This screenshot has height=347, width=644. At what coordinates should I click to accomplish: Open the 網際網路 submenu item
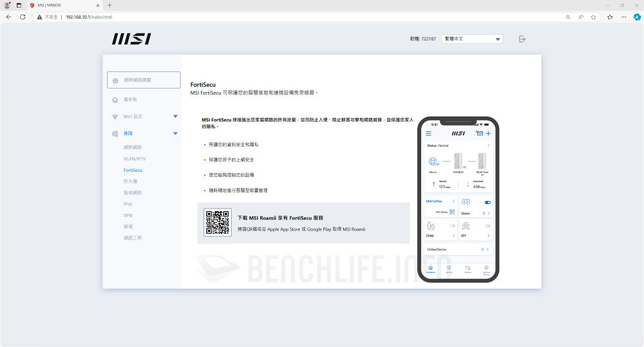[x=132, y=147]
